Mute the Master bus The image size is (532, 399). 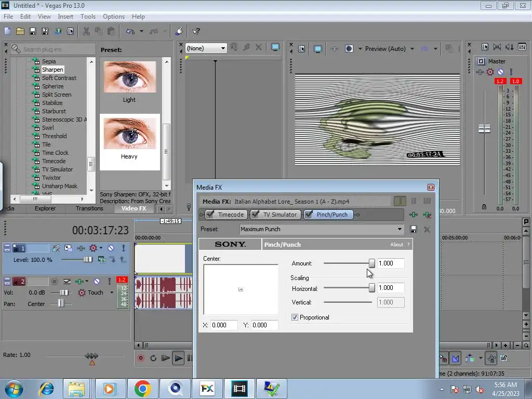click(501, 72)
